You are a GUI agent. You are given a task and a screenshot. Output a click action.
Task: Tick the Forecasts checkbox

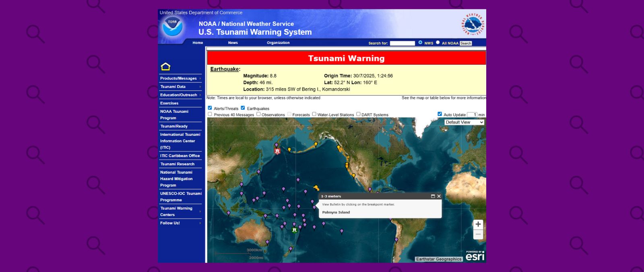click(289, 114)
